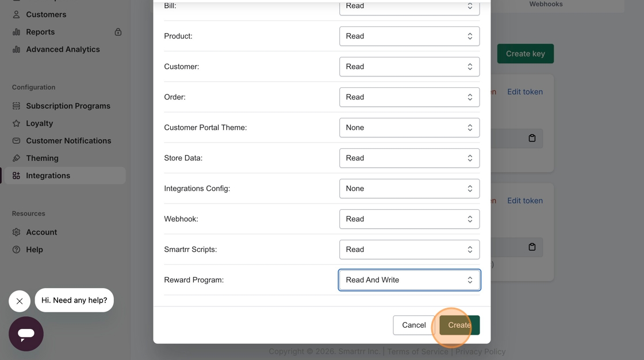Click the Account gear icon
This screenshot has height=360, width=644.
[16, 232]
